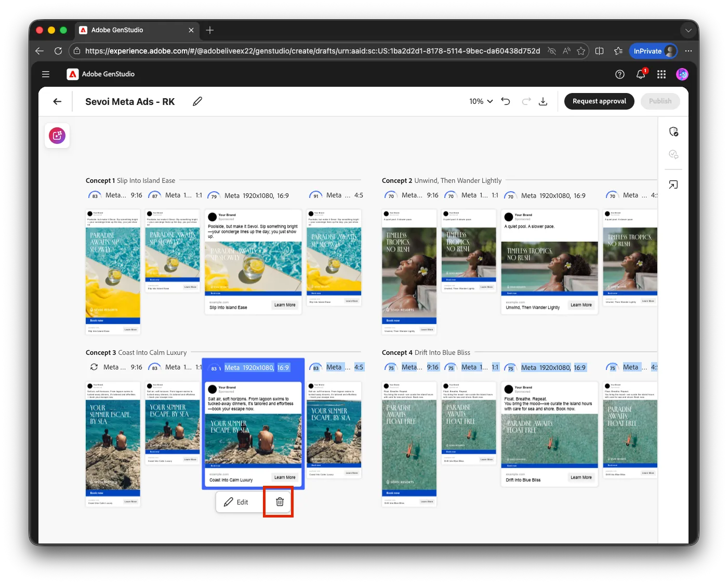The width and height of the screenshot is (728, 584).
Task: Delete the selected Concept 3 ad
Action: pos(280,502)
